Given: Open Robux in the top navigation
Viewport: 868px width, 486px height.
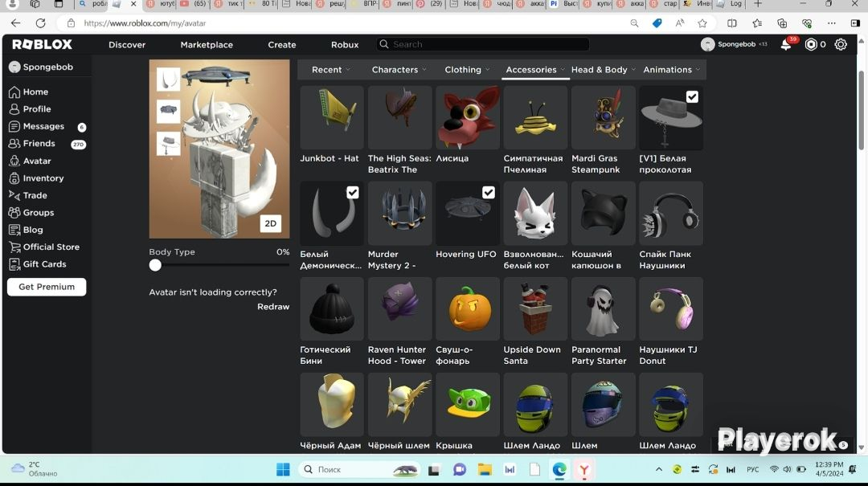Looking at the screenshot, I should coord(345,45).
